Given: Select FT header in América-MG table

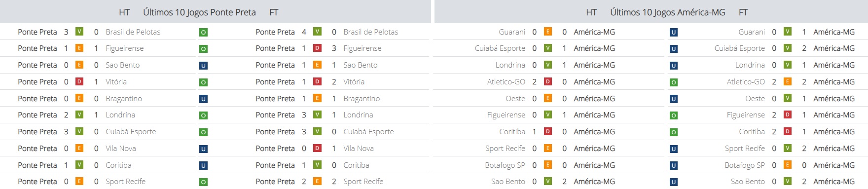Looking at the screenshot, I should (743, 12).
